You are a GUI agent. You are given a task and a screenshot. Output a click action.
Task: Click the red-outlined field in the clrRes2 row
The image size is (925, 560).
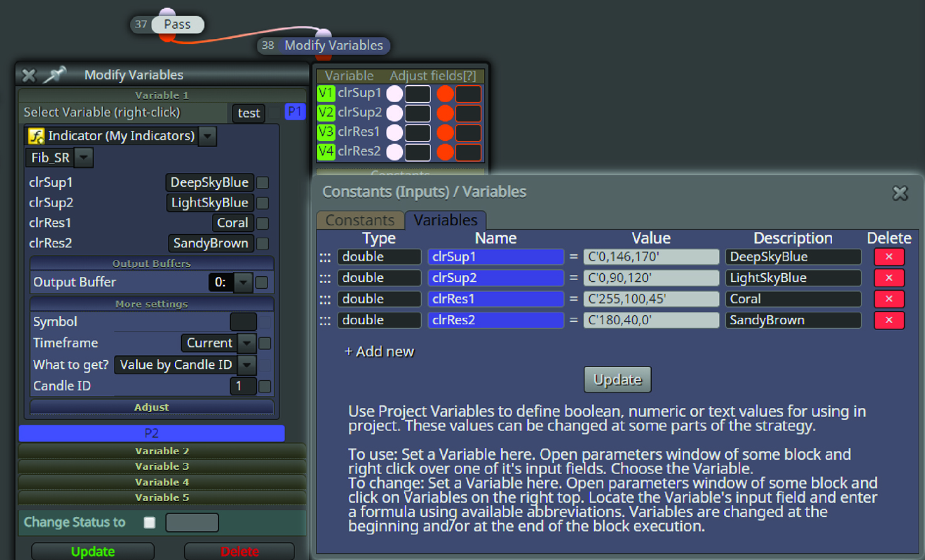(x=469, y=152)
